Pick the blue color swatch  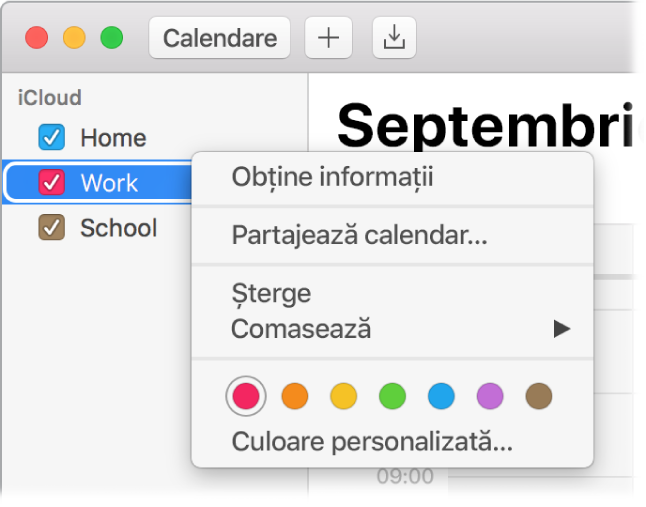(441, 396)
